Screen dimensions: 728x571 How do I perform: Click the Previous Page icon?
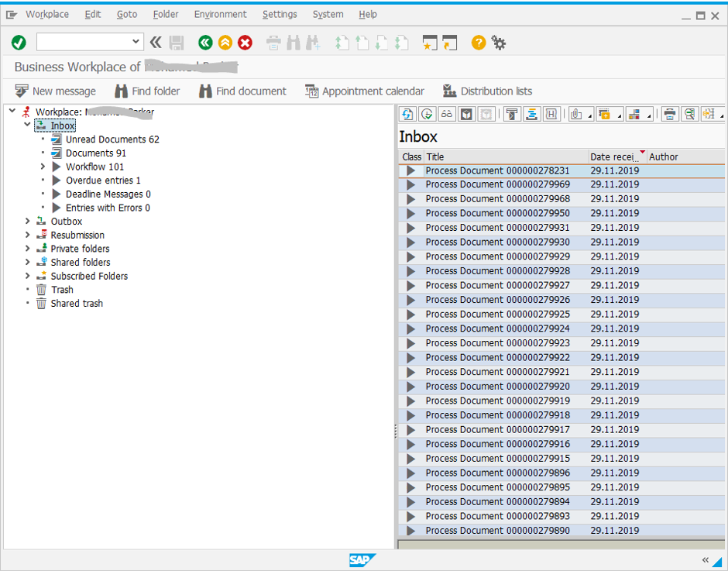(362, 43)
